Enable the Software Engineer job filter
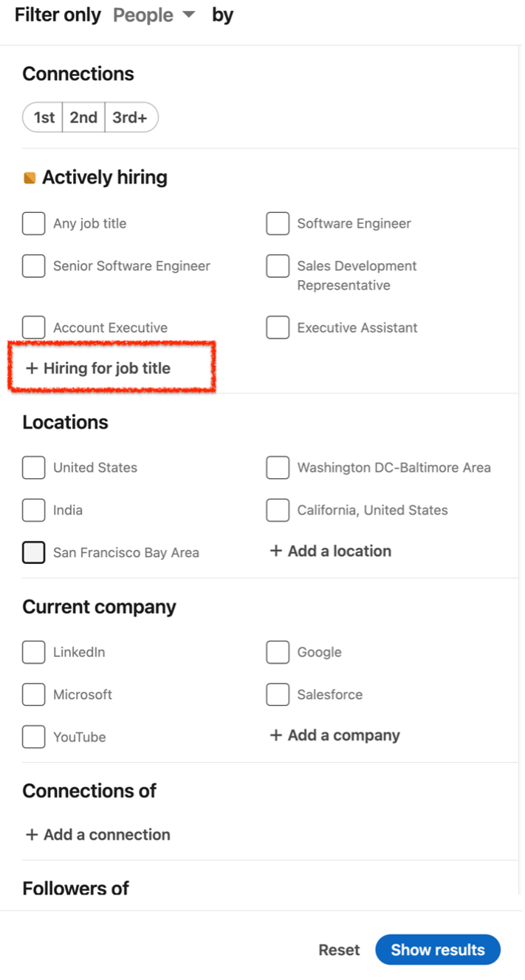Viewport: 525px width, 980px height. coord(277,223)
